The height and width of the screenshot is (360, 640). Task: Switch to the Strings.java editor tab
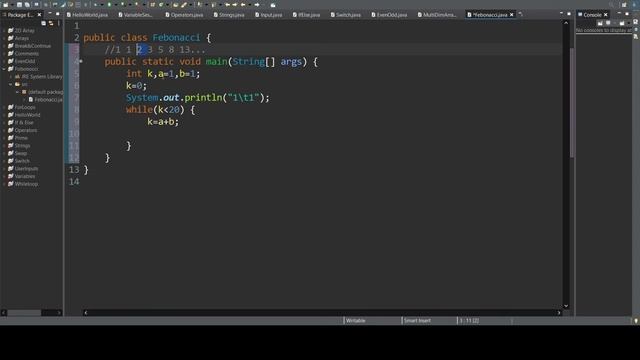(x=229, y=15)
